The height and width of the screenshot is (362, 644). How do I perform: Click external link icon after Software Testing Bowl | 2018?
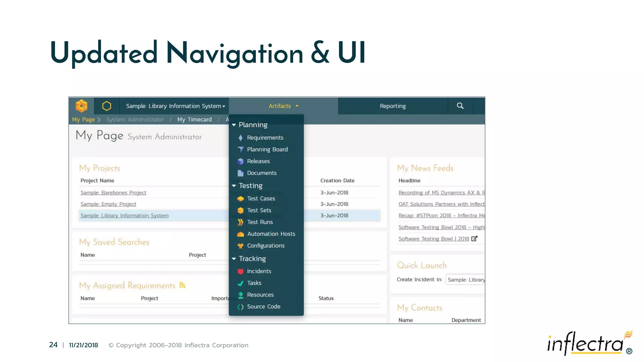click(x=474, y=239)
